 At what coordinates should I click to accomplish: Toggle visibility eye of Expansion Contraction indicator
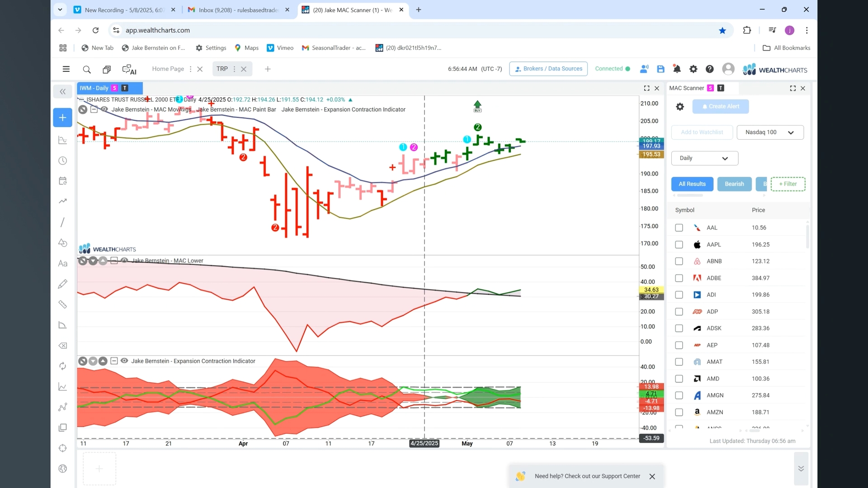124,361
